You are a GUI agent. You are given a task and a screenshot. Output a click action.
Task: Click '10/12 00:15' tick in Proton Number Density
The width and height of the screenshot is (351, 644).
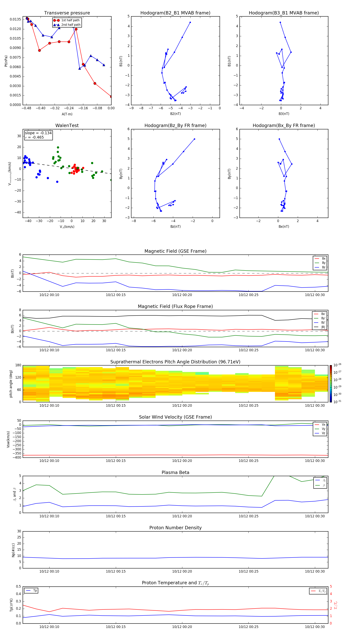pos(116,571)
